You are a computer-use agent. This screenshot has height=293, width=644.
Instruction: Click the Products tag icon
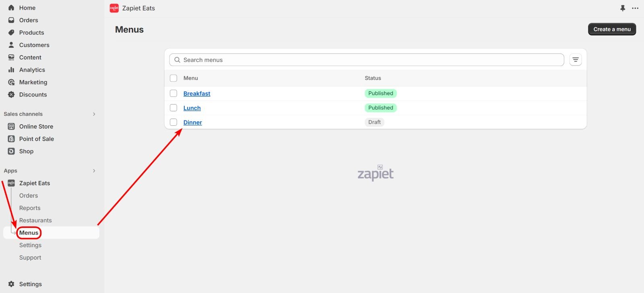11,33
